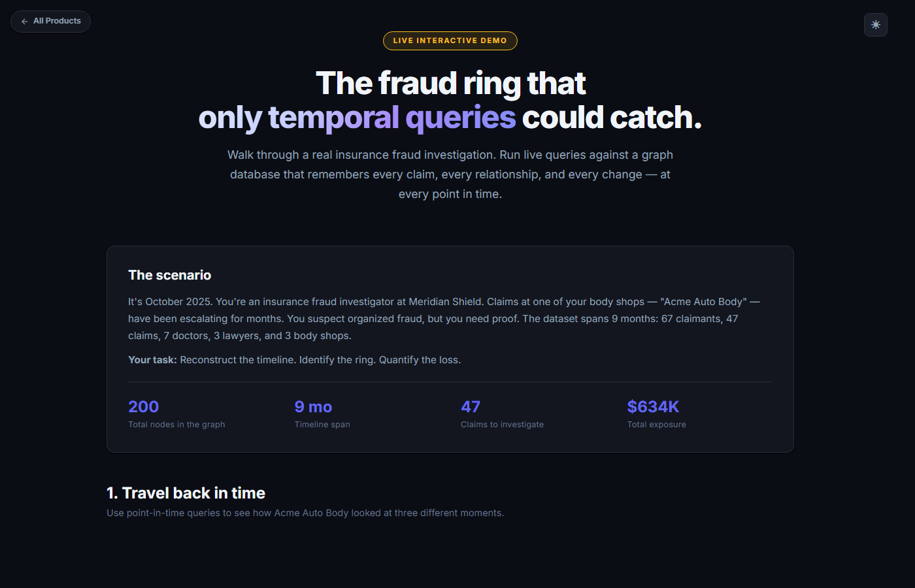
Task: Click the point-in-time queries description line
Action: pos(305,513)
